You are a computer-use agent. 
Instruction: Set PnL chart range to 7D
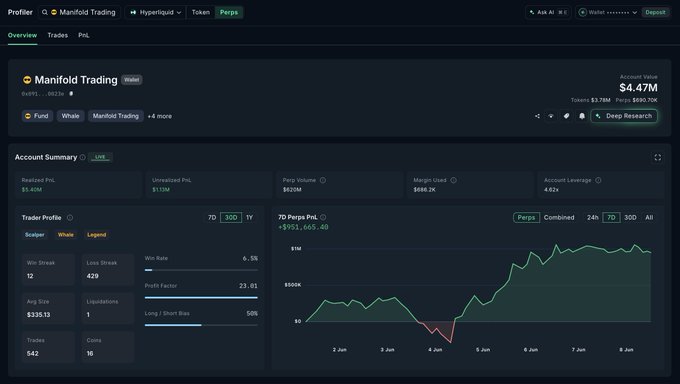coord(611,217)
